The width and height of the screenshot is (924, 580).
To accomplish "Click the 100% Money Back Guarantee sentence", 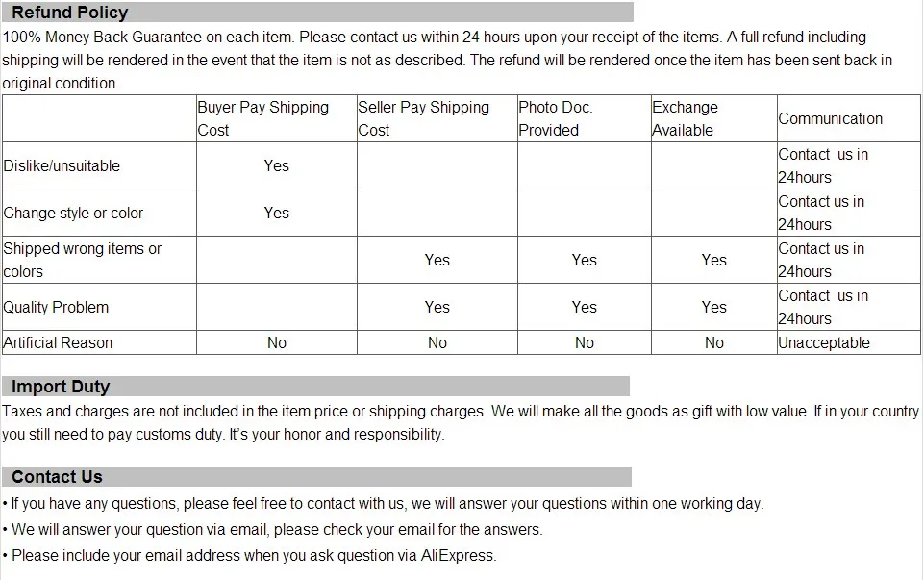I will (x=148, y=38).
